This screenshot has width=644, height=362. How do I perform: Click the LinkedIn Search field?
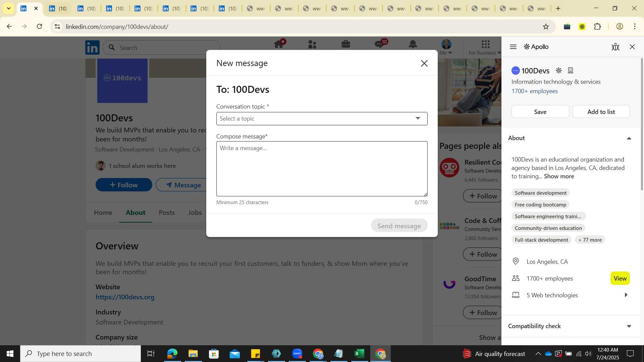click(161, 48)
